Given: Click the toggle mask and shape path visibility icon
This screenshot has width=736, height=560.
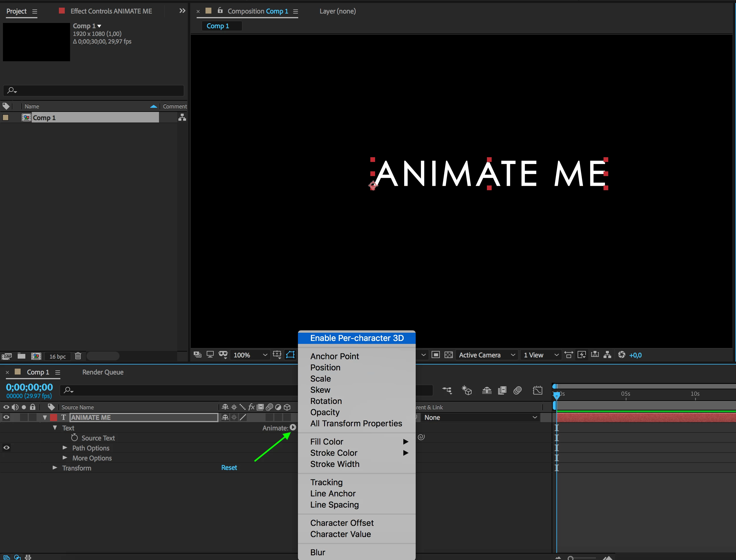Looking at the screenshot, I should pyautogui.click(x=290, y=355).
